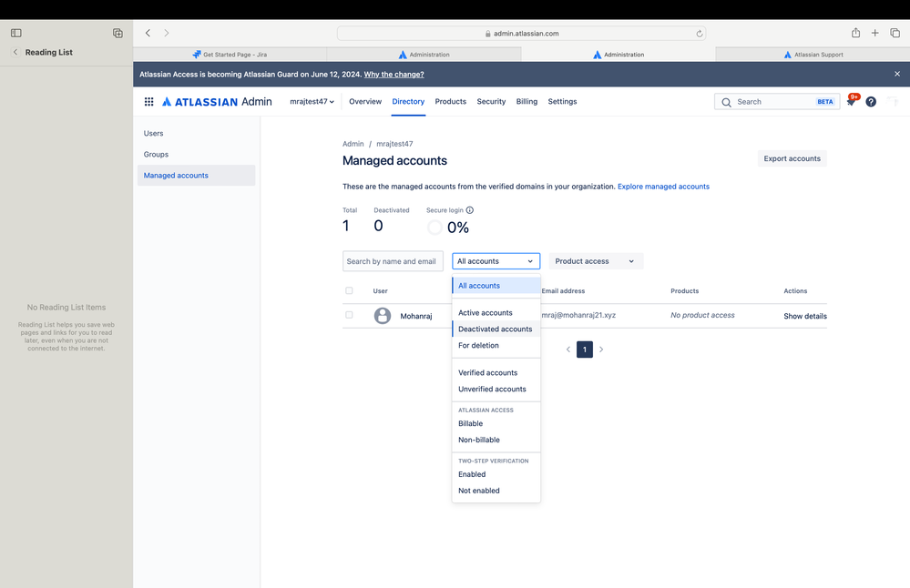Open the mrajtest47 organization dropdown
The height and width of the screenshot is (588, 910).
[x=312, y=101]
